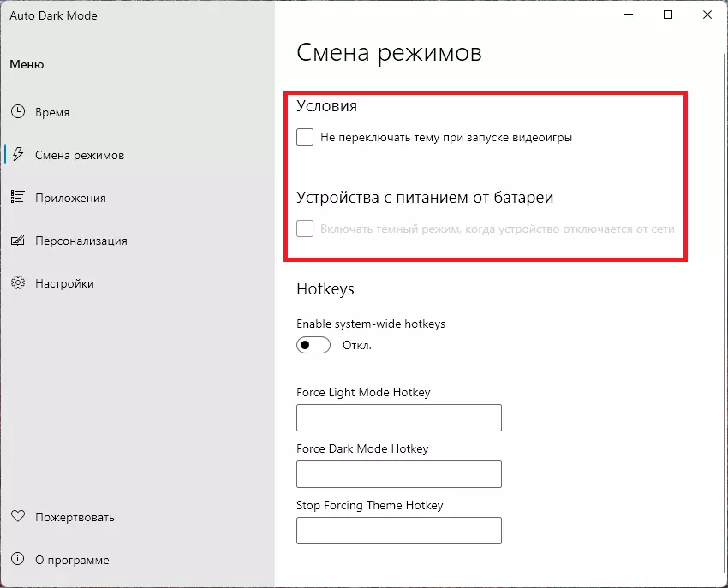The width and height of the screenshot is (728, 588).
Task: Click the Условия section heading
Action: coord(327,106)
